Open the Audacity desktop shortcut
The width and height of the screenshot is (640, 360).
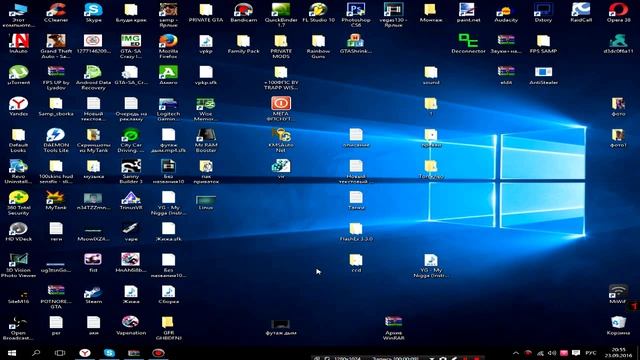(x=506, y=12)
